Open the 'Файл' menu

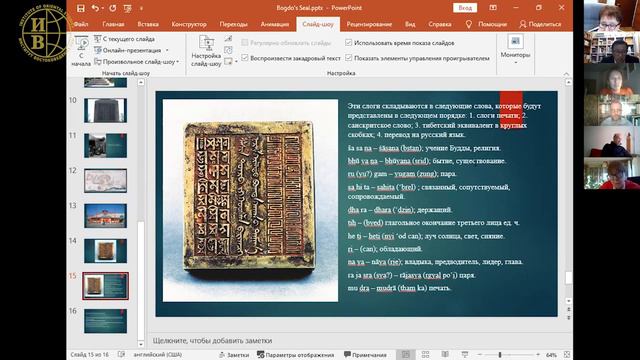tap(81, 24)
